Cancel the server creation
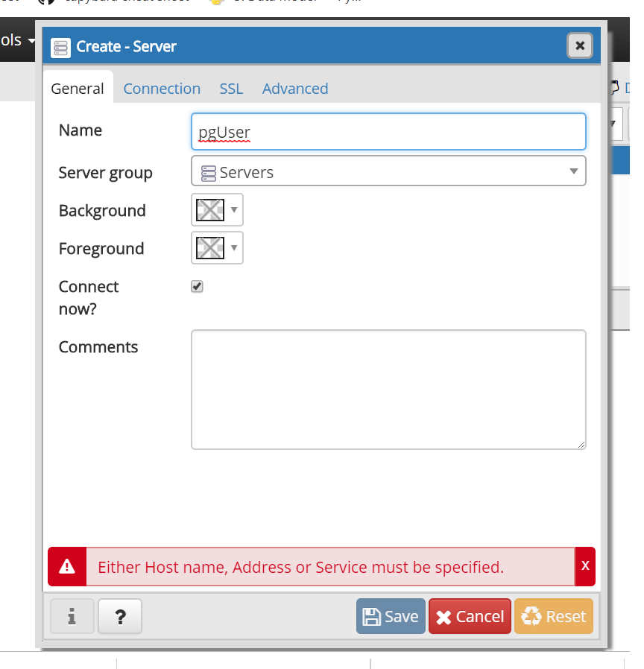 pyautogui.click(x=470, y=616)
